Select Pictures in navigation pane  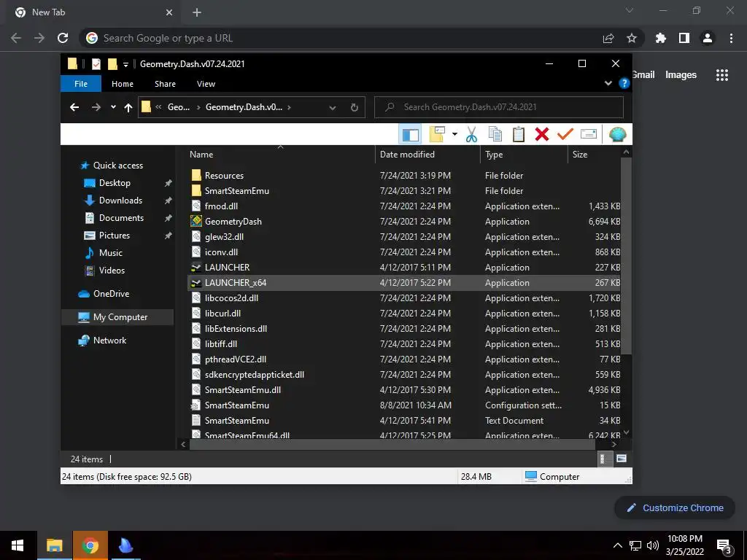(115, 236)
